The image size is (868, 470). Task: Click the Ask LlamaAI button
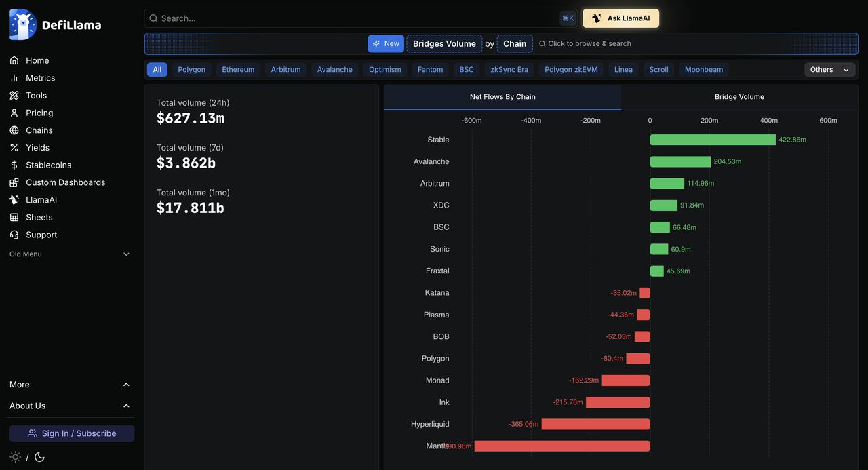tap(621, 18)
